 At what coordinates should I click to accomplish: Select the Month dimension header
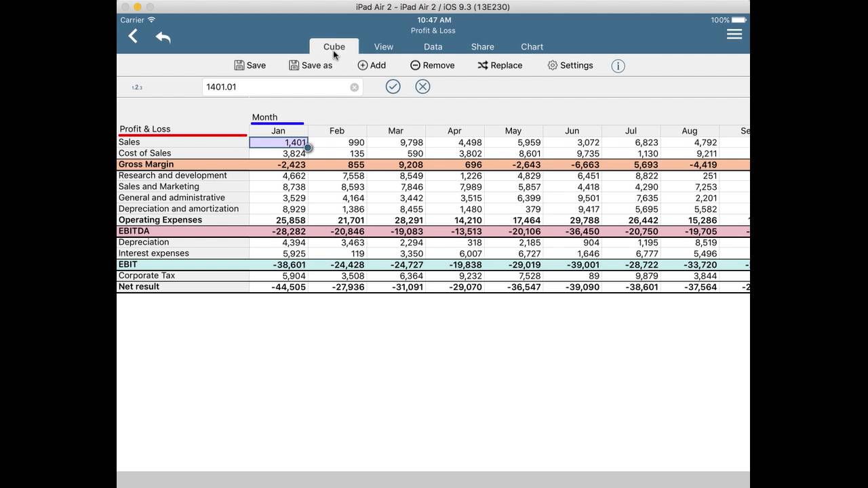coord(264,117)
